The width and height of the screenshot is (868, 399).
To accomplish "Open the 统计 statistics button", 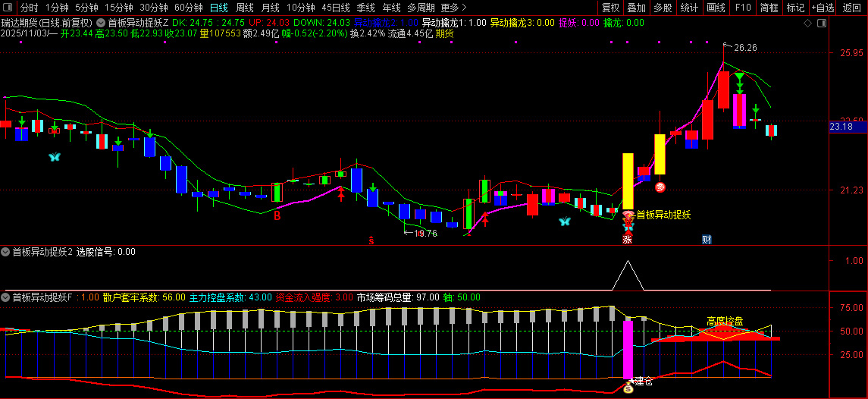I will coord(689,8).
